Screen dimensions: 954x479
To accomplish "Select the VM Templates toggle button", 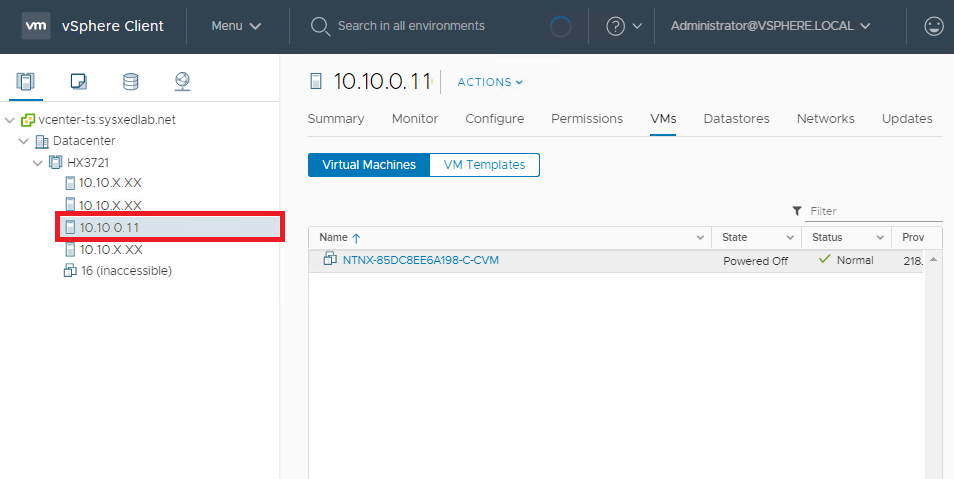I will coord(485,165).
